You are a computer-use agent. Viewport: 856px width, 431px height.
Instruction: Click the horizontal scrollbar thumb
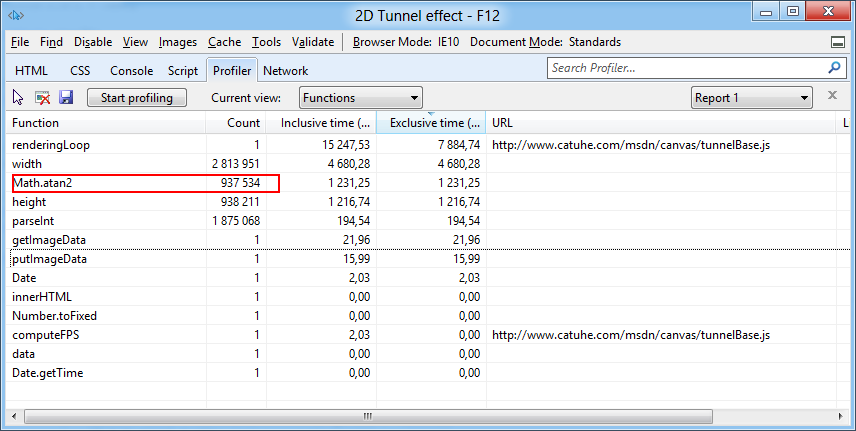point(368,416)
